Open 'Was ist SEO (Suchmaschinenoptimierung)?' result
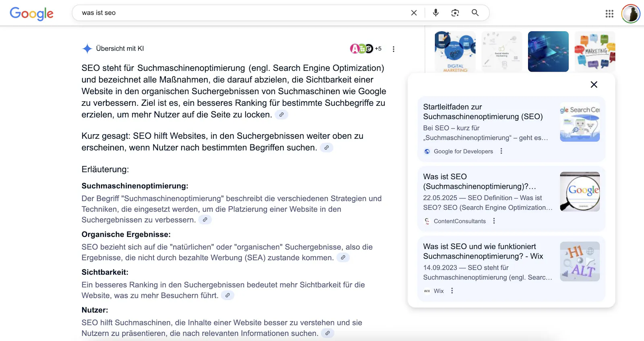This screenshot has width=644, height=341. point(480,181)
